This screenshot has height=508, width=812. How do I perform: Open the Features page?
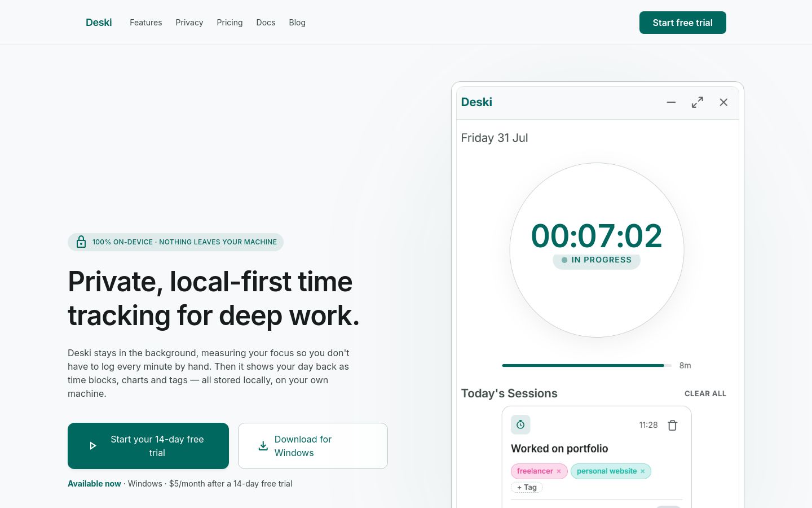145,23
